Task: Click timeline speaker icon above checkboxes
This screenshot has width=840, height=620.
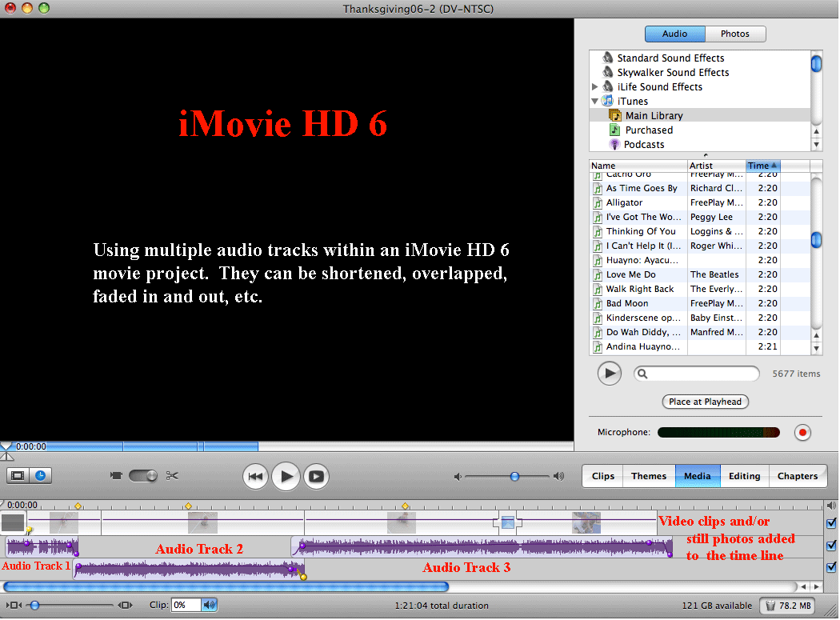Action: 831,506
